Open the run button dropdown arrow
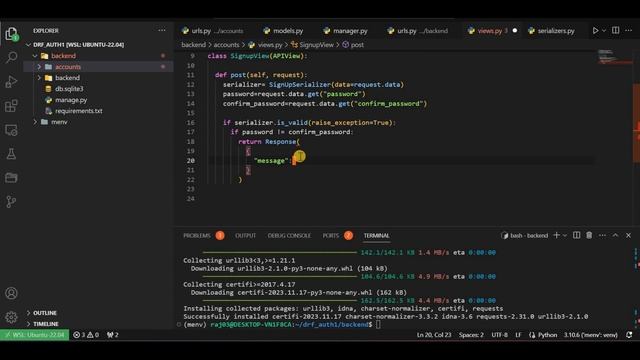Viewport: 640px width, 360px height. pyautogui.click(x=604, y=31)
